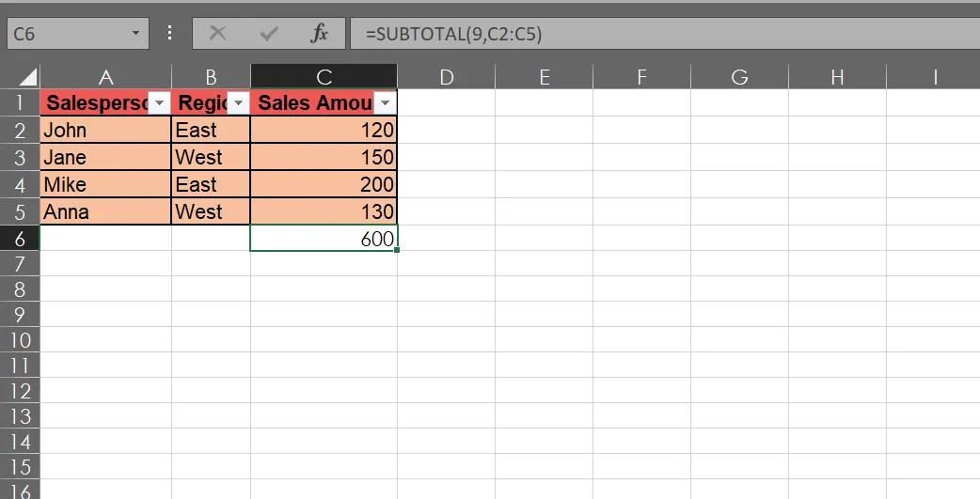This screenshot has width=980, height=499.
Task: Click the Insert Function fx icon
Action: click(x=320, y=33)
